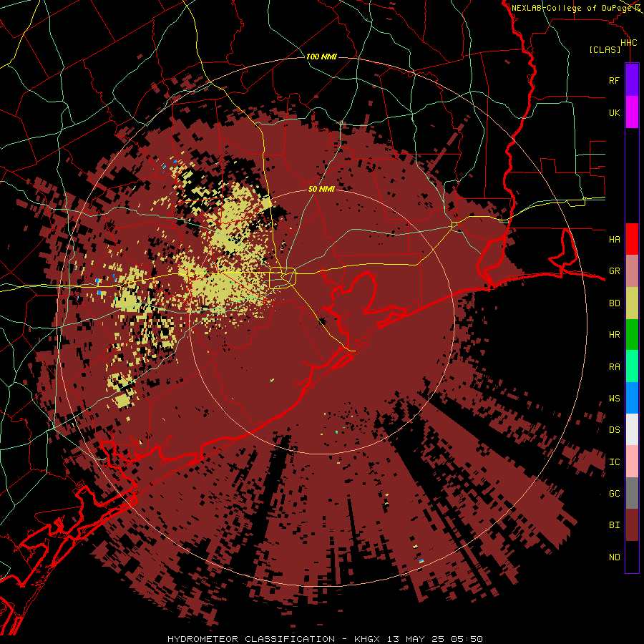
Task: Click the 'IC' legend label
Action: point(614,462)
